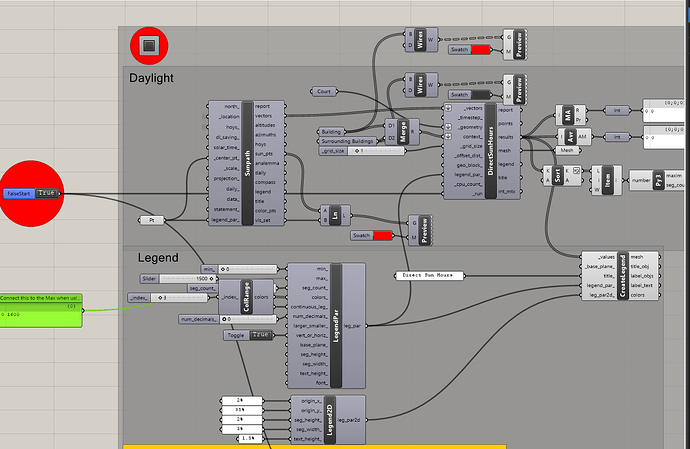Open the top red Swatch color
Screen dimensions: 690x449
[x=481, y=50]
